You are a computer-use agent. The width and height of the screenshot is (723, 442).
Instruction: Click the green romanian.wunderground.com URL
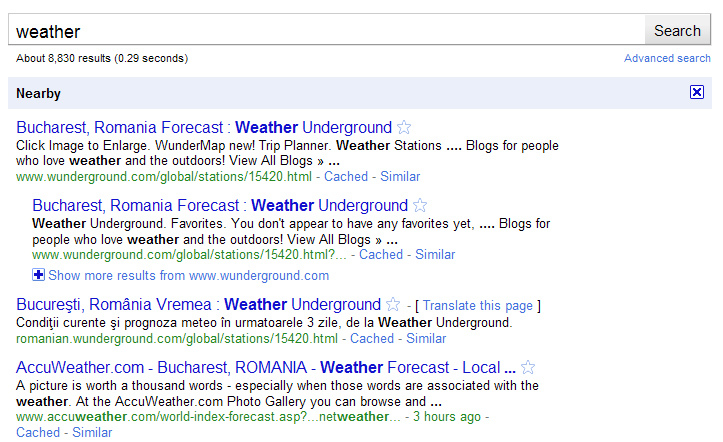[x=177, y=338]
